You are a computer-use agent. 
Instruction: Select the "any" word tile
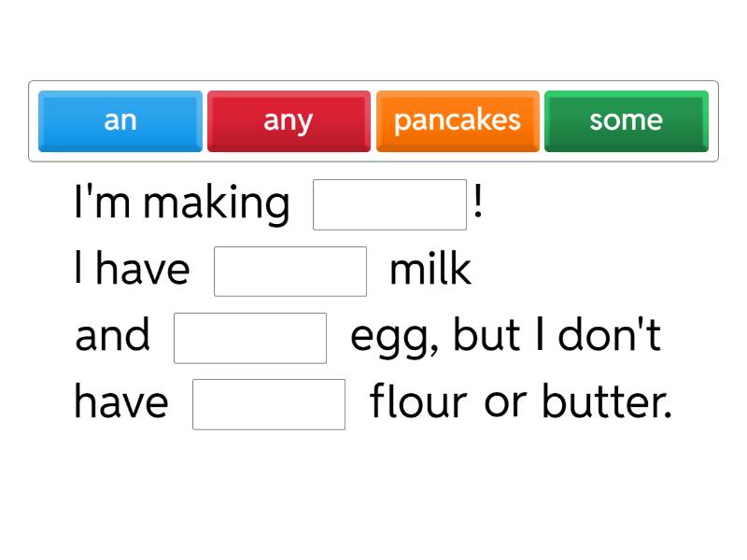(289, 120)
